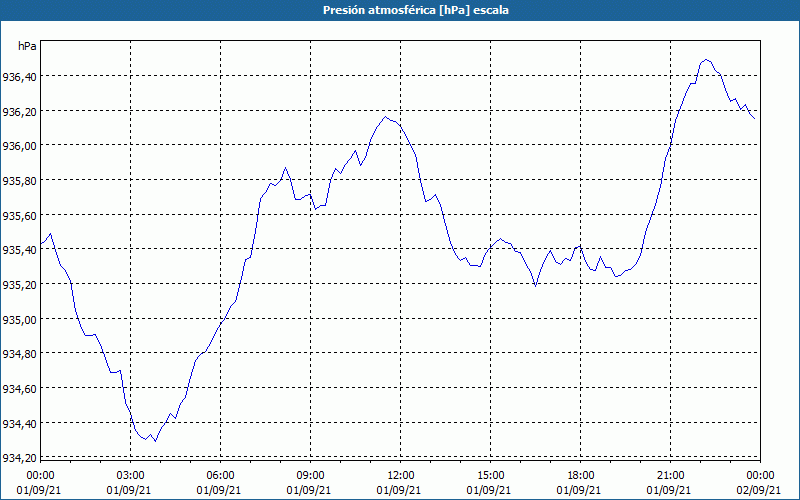Click the curve's midday peak near 11:30
800x500 pixels.
coord(386,117)
